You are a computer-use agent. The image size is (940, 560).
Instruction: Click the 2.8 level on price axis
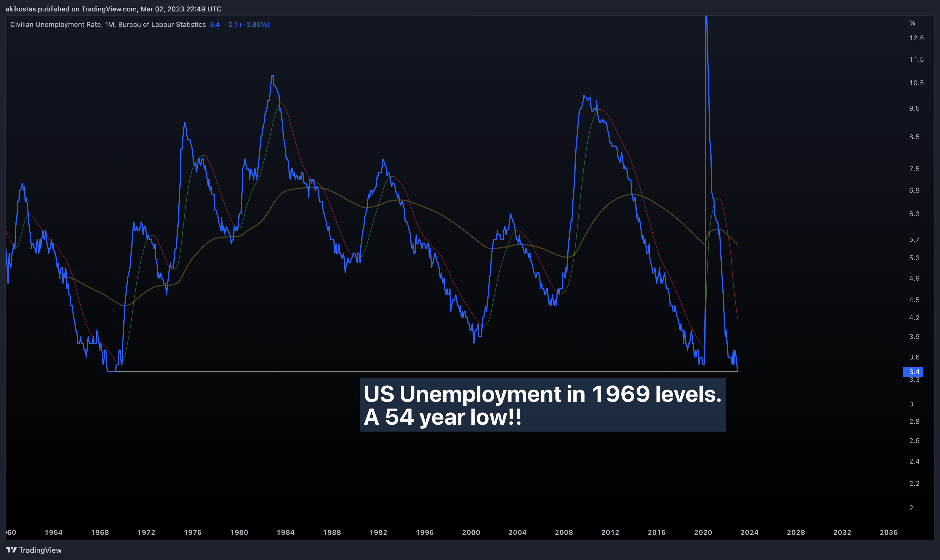[x=914, y=422]
